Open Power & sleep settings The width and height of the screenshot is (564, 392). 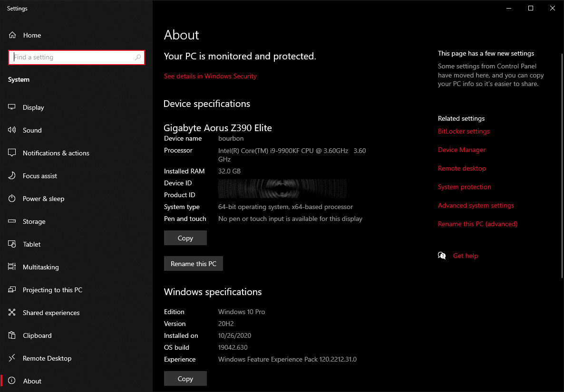[x=76, y=199]
